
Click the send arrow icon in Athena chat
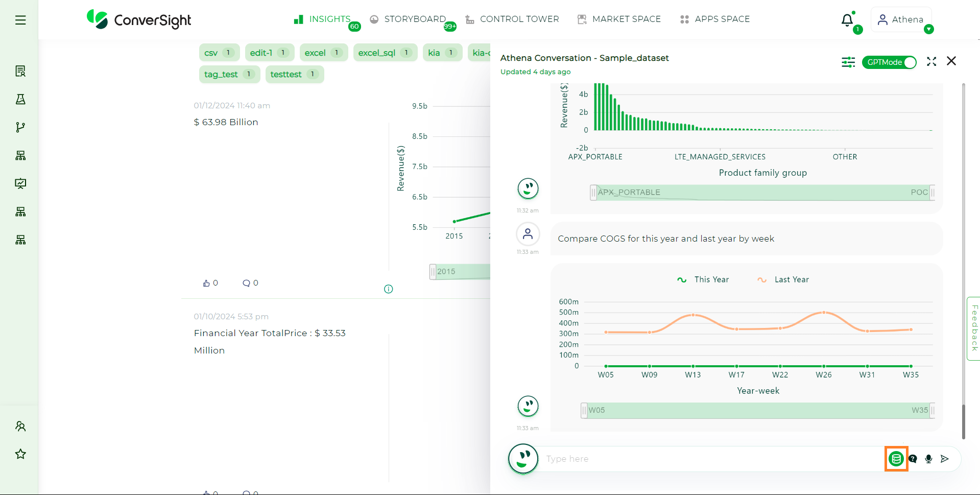[x=945, y=459]
